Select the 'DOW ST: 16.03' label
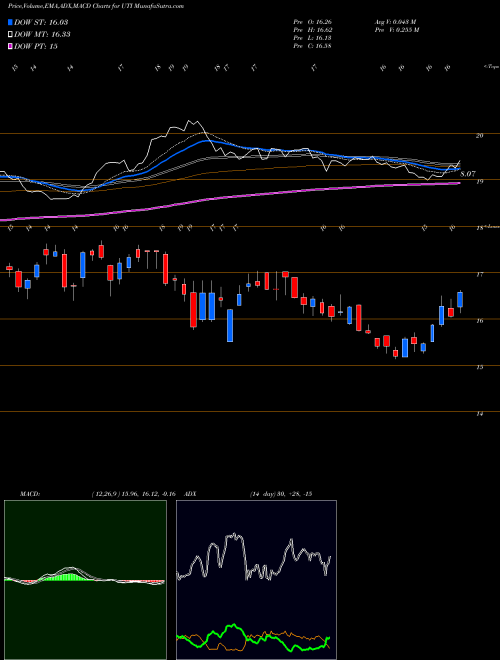The width and height of the screenshot is (500, 660). tap(41, 22)
